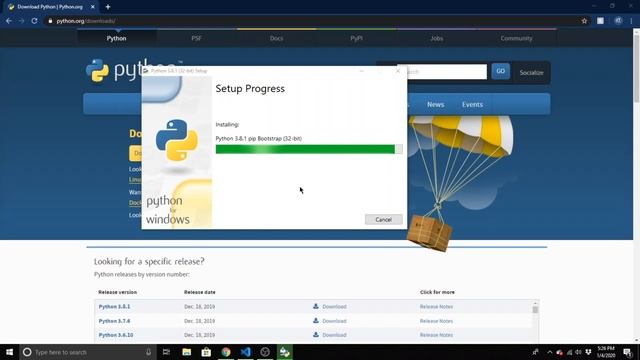Viewport: 640px width, 360px height.
Task: Close the Python setup dialog
Action: click(x=398, y=71)
